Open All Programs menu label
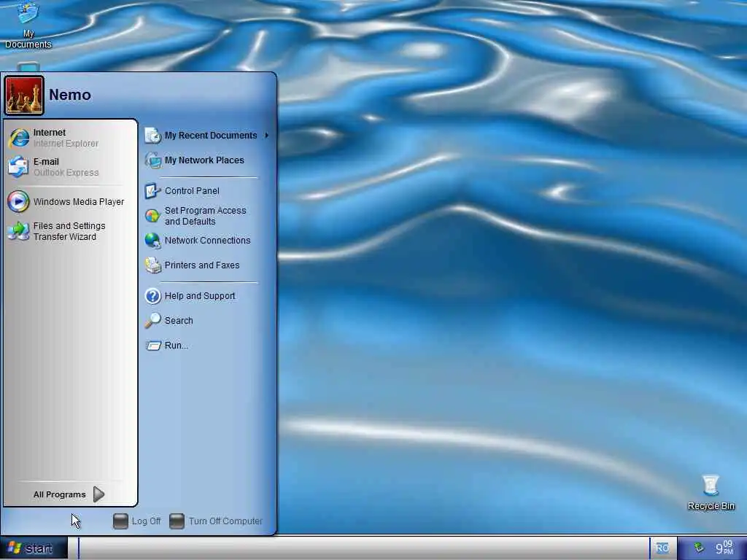747x560 pixels. (x=60, y=495)
